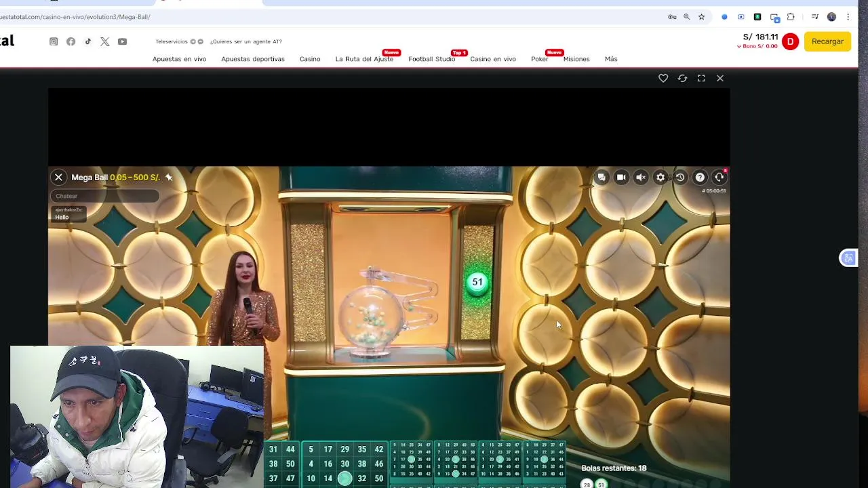Open the Chrome extensions puzzle icon
This screenshot has width=868, height=488.
(x=791, y=17)
